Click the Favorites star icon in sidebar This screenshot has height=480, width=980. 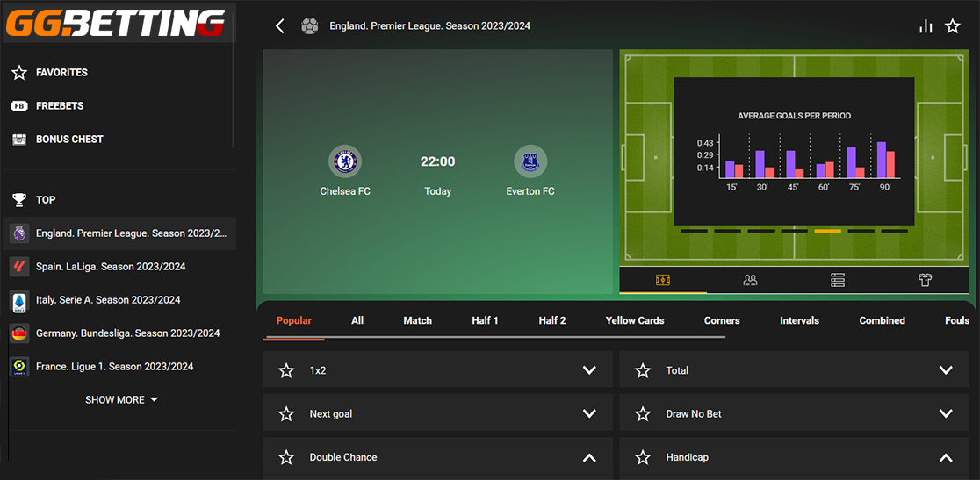coord(19,73)
